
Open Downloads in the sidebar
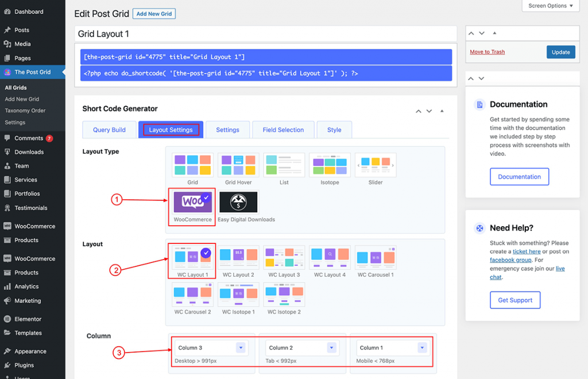pos(29,152)
